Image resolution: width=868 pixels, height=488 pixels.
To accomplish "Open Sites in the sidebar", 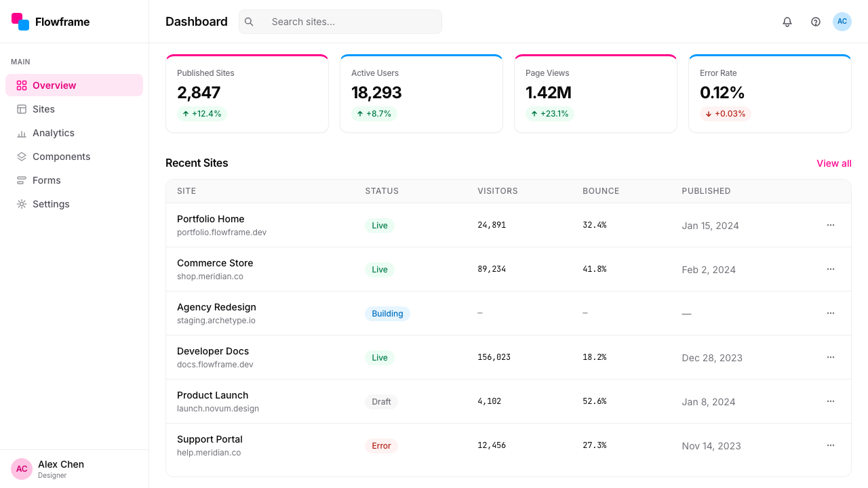I will click(x=75, y=109).
